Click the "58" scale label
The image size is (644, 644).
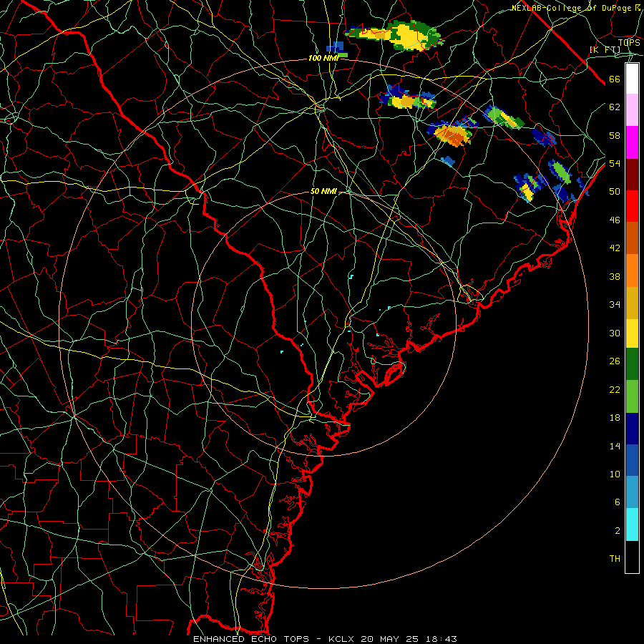(615, 135)
